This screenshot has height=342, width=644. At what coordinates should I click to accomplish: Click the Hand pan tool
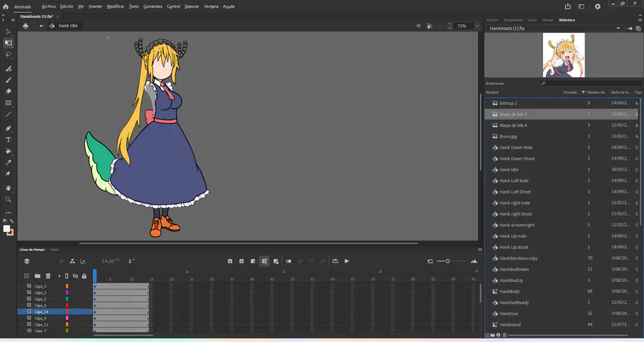[x=9, y=187]
